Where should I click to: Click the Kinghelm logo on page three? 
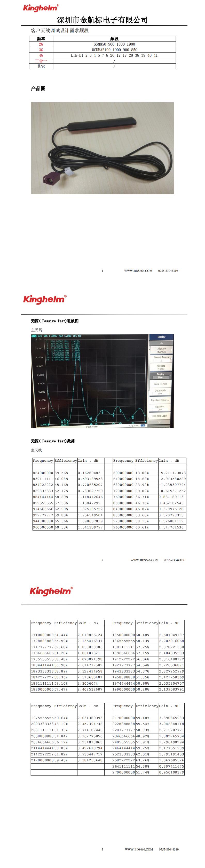point(51,591)
